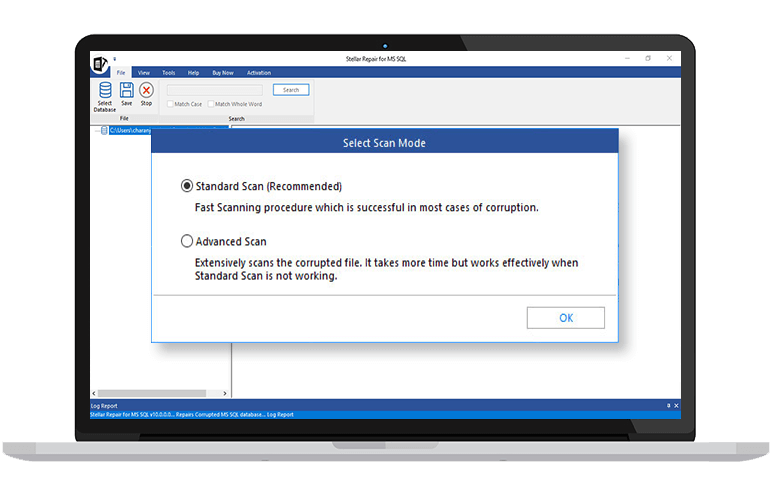Click the Log Report panel title
772x488 pixels.
click(104, 406)
